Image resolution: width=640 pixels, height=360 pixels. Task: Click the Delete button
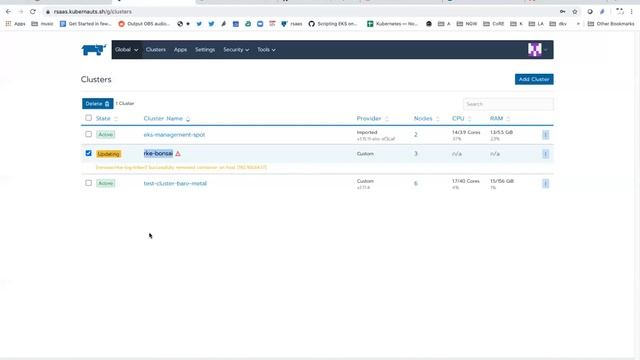tap(98, 104)
